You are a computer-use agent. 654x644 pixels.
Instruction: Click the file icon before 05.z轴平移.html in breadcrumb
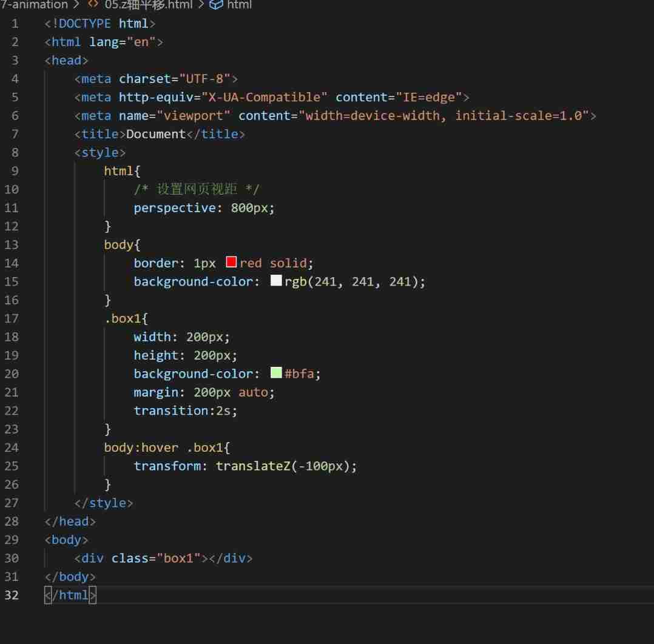92,5
